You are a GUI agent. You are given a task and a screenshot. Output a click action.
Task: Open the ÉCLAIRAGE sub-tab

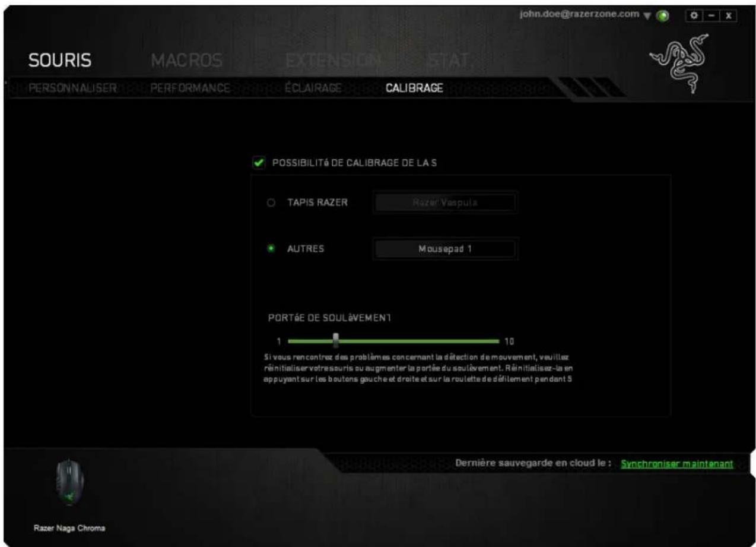click(313, 88)
